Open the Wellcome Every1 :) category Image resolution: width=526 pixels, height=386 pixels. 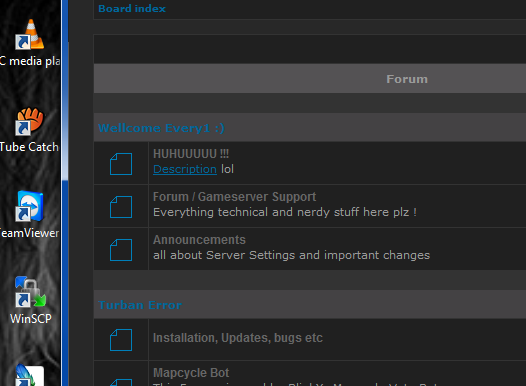tap(161, 128)
